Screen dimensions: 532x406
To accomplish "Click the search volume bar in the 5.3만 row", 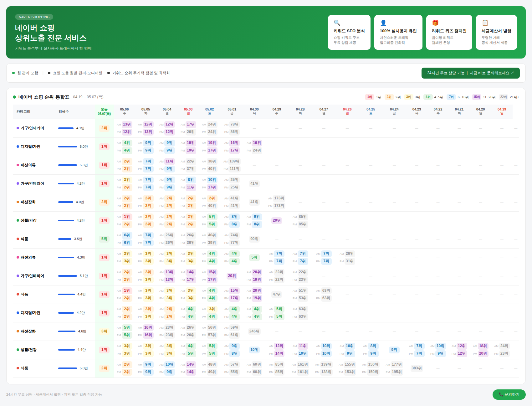I will click(x=68, y=165).
